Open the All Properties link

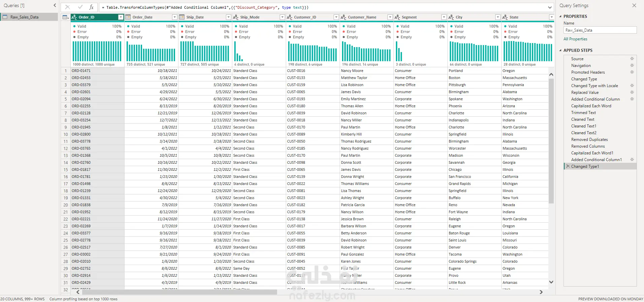point(575,39)
